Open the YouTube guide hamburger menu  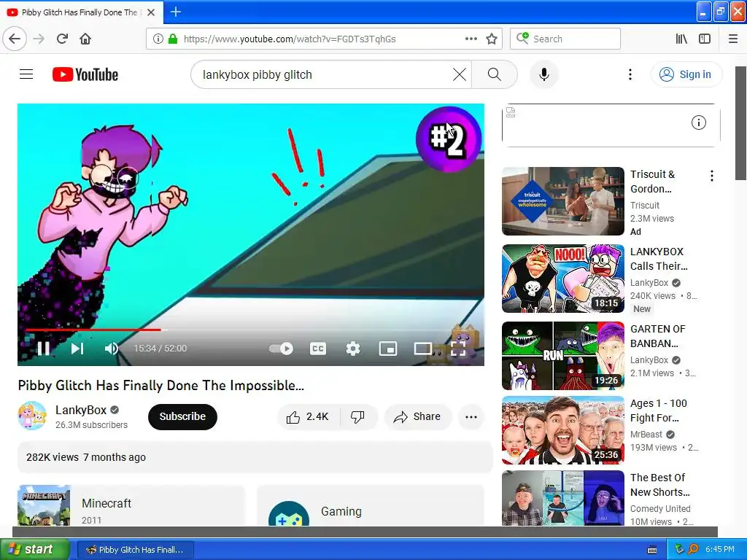pos(26,74)
